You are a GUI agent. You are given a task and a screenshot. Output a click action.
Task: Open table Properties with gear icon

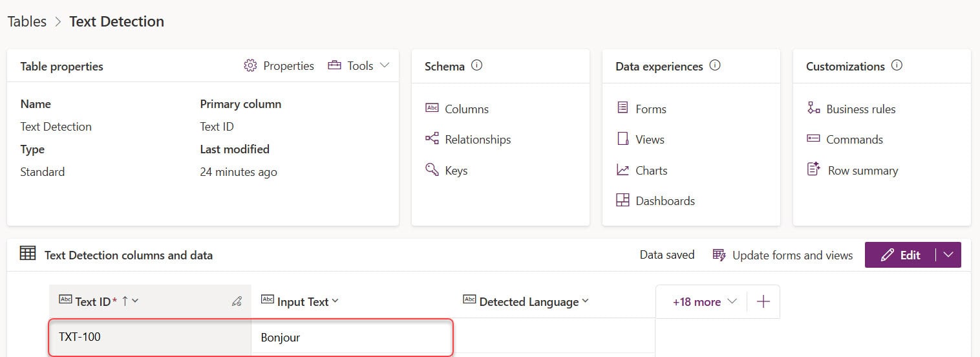point(279,66)
